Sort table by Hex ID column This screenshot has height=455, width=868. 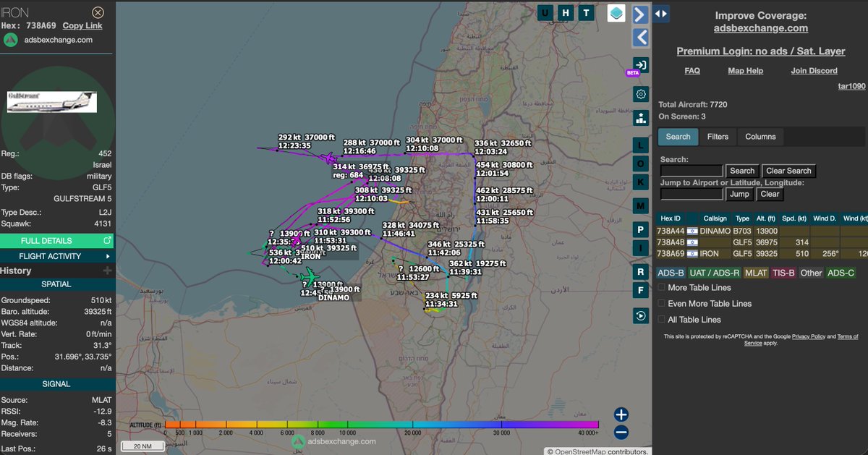click(x=671, y=218)
